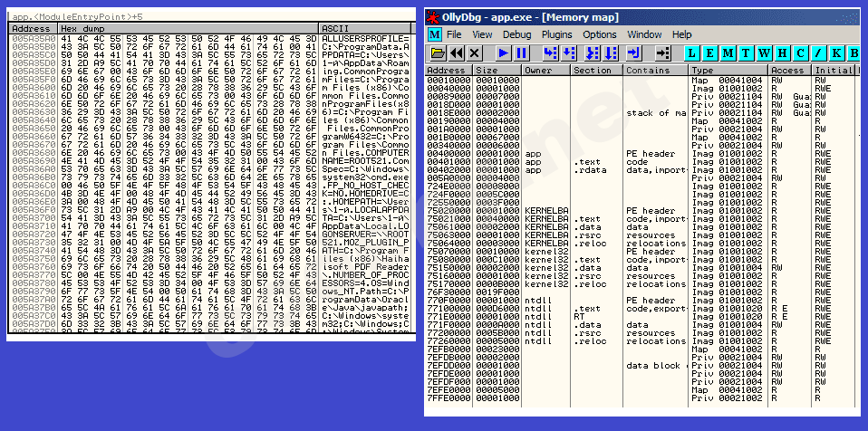868x431 pixels.
Task: Click the Open file folder icon
Action: pos(437,53)
